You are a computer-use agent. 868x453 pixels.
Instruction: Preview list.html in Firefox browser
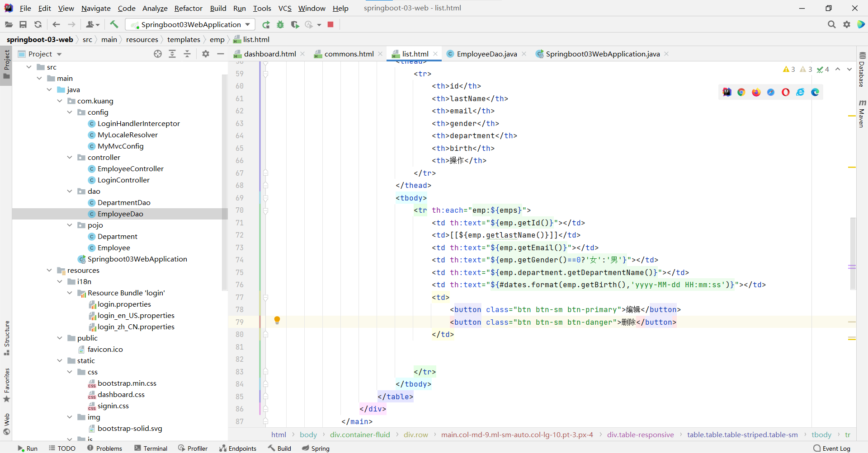(x=756, y=92)
